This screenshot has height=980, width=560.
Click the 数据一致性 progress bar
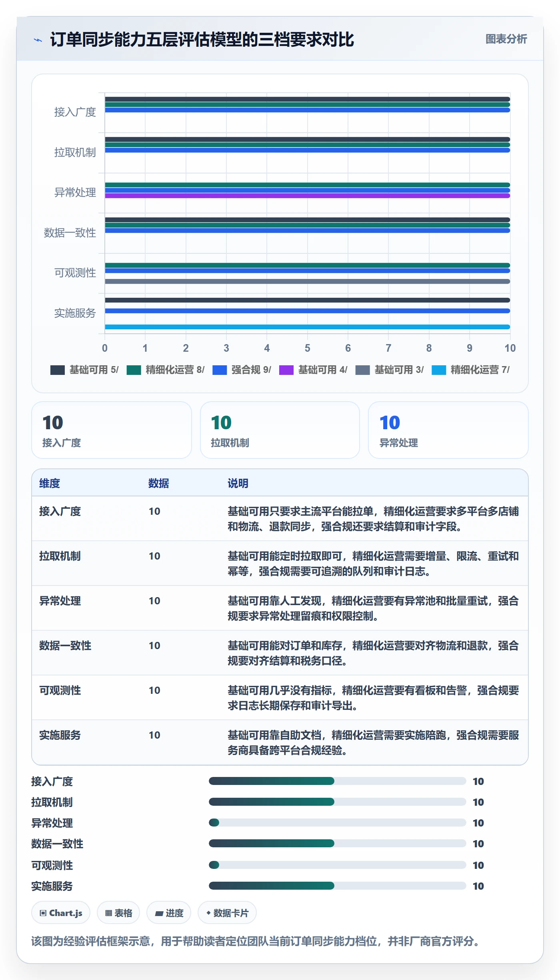pos(338,843)
